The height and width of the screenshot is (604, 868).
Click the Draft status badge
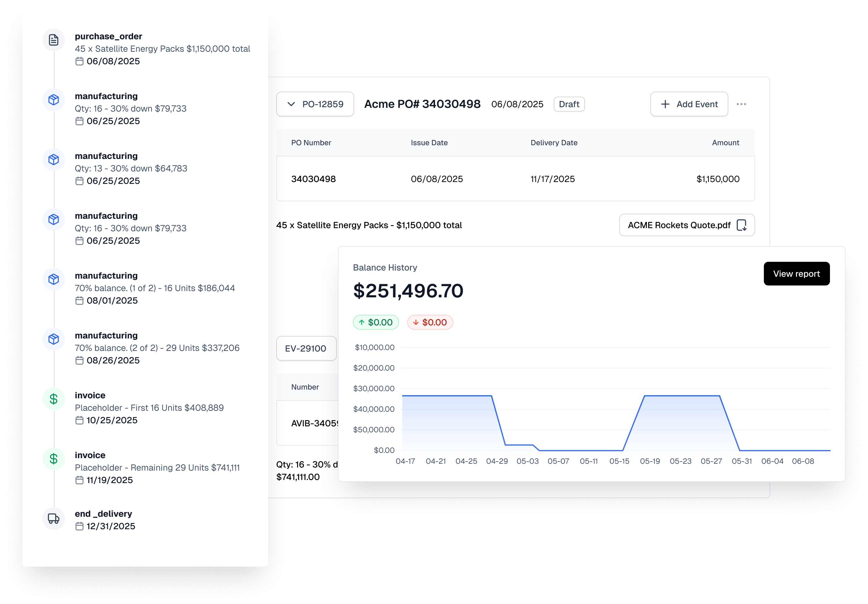(569, 104)
